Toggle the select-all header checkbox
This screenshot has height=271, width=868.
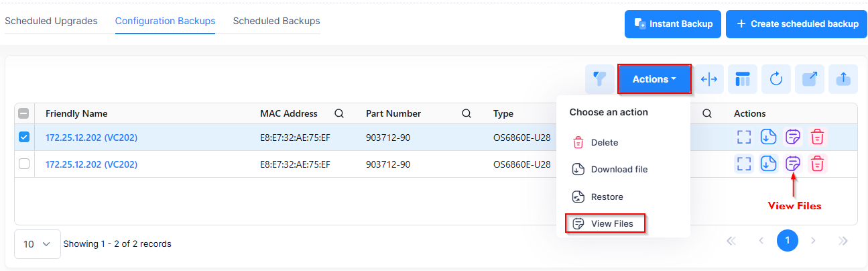[24, 113]
